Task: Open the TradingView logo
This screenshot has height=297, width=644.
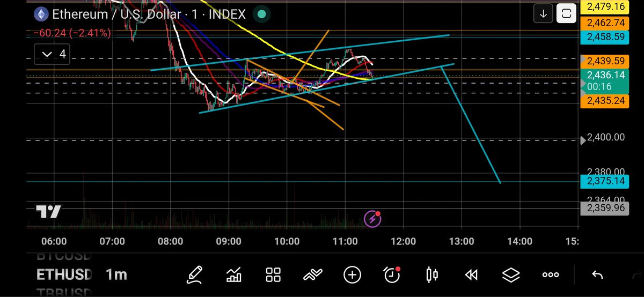Action: click(48, 211)
